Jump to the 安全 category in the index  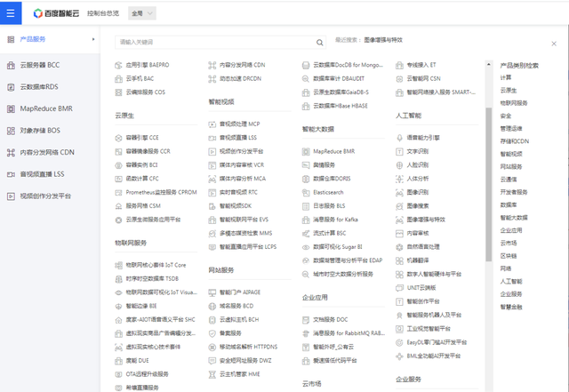click(x=506, y=116)
